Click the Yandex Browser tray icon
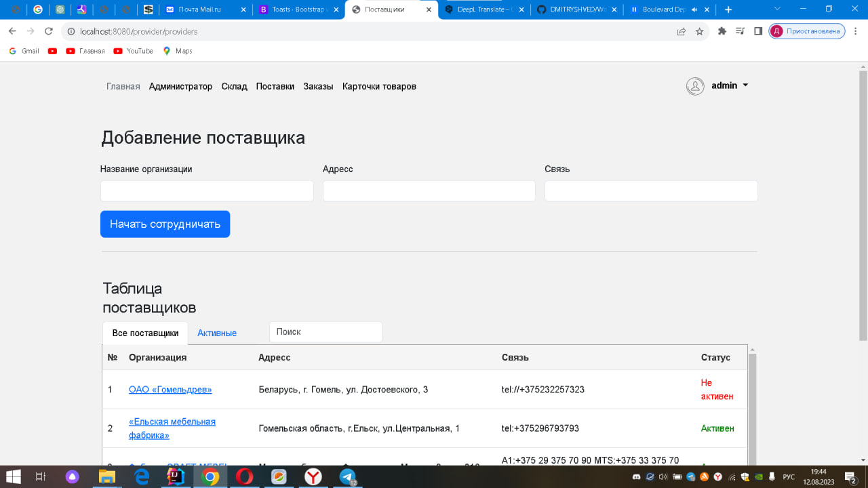This screenshot has height=488, width=868. pyautogui.click(x=717, y=478)
